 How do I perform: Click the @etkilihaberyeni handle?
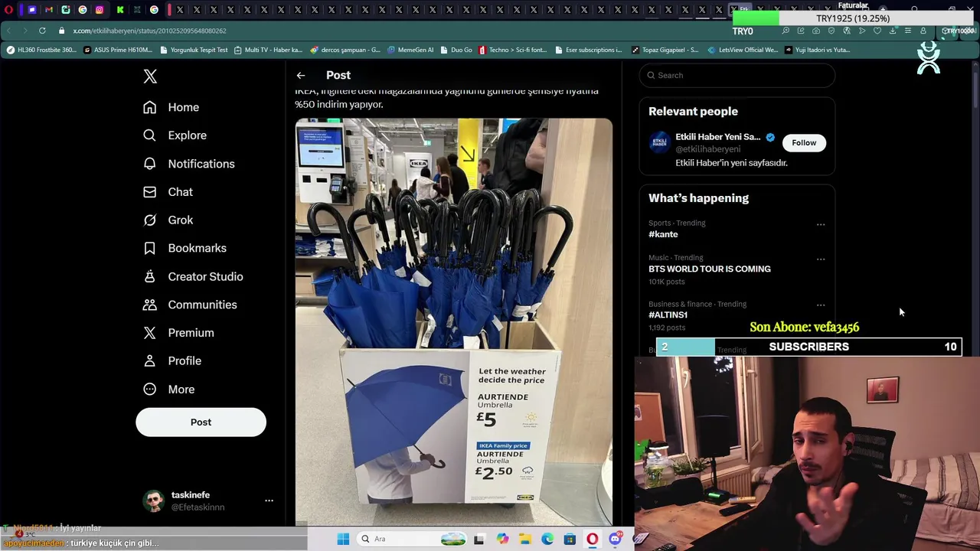click(707, 149)
